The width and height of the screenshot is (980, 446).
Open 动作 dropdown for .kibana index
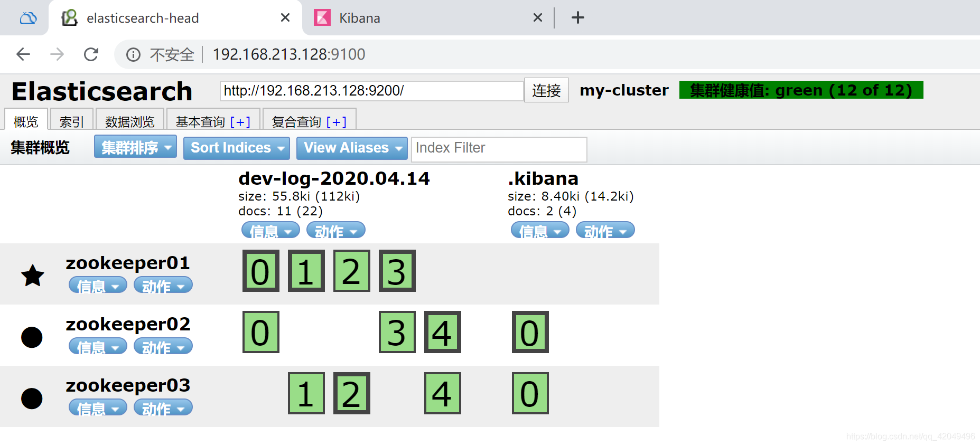605,230
